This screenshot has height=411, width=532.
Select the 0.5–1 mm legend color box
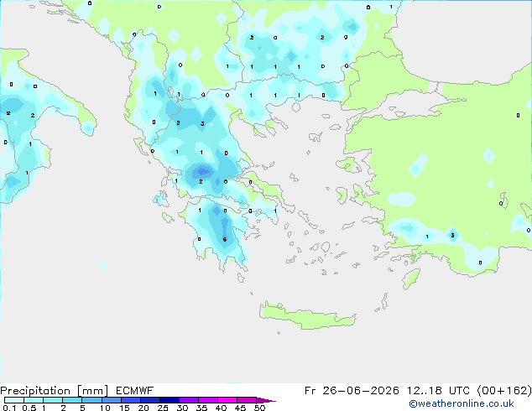(34, 400)
